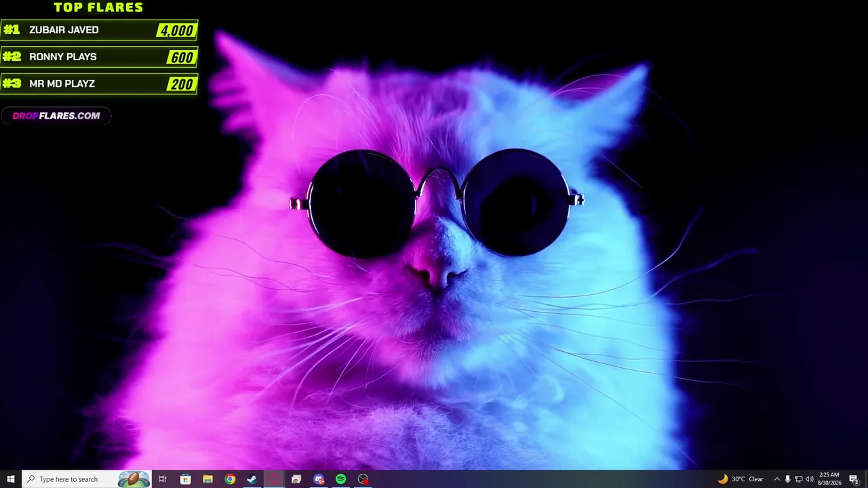Open the weather widget showing 30°C Clear

(x=741, y=479)
